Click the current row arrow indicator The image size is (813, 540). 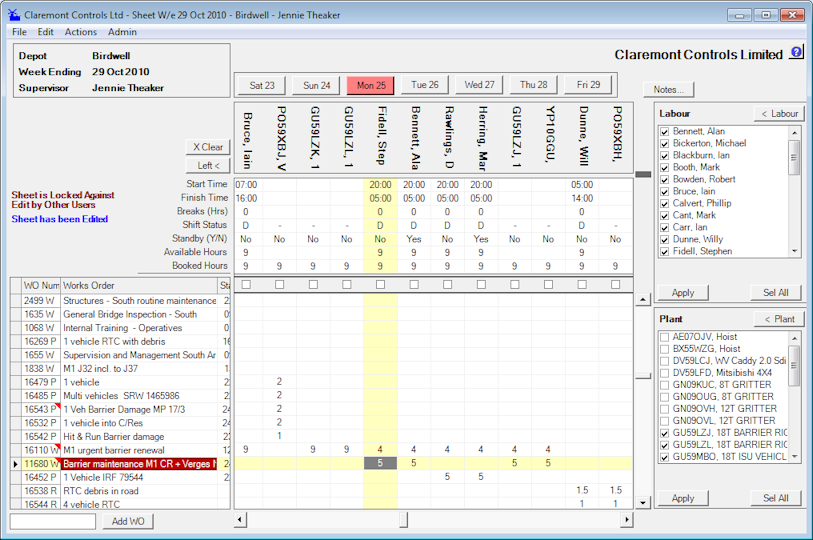pos(15,464)
